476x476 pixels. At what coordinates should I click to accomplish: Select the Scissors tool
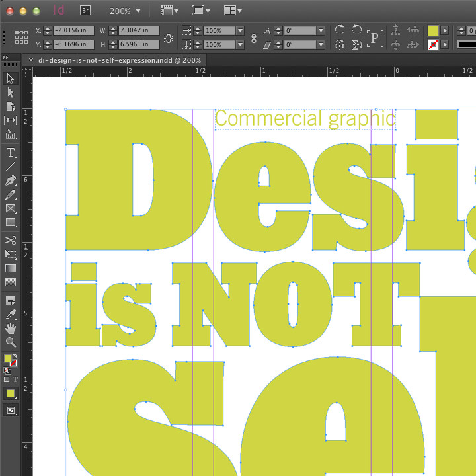[x=11, y=241]
